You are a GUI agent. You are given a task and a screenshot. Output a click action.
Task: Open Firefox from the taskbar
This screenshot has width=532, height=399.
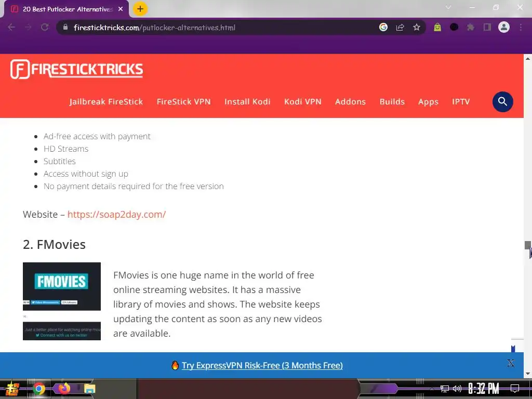coord(64,389)
